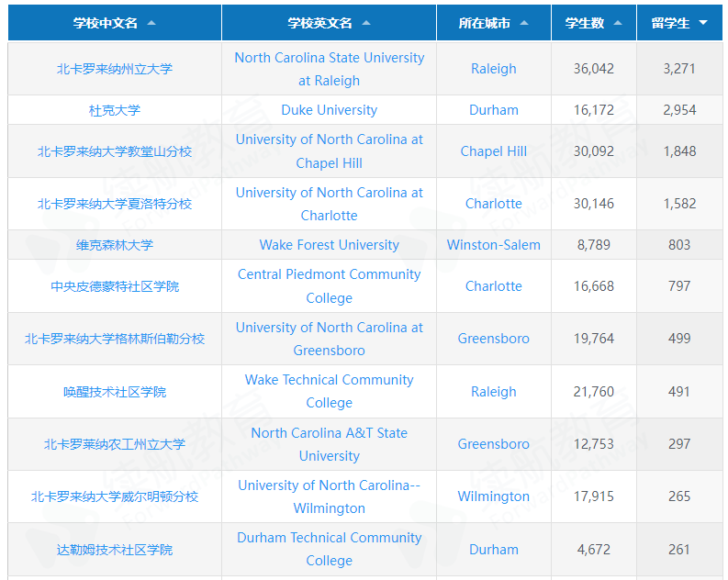Select international student count 3,271
This screenshot has height=580, width=728.
point(679,69)
